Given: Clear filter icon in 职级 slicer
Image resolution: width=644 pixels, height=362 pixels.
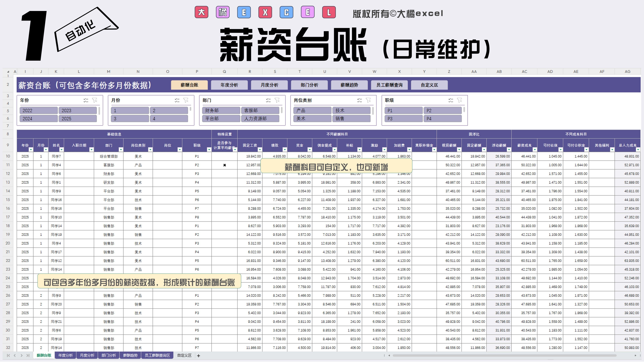Looking at the screenshot, I should click(x=460, y=100).
